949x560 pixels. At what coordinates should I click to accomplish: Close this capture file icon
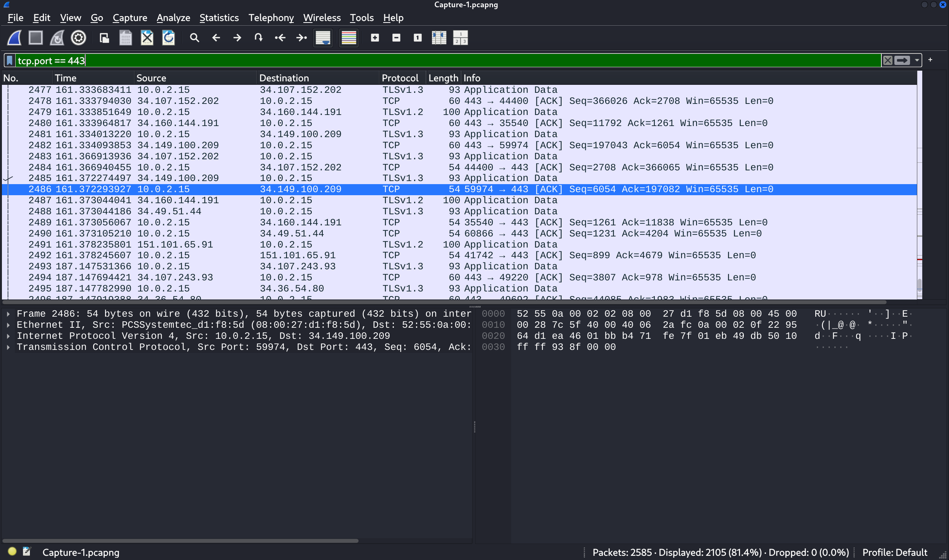(147, 38)
